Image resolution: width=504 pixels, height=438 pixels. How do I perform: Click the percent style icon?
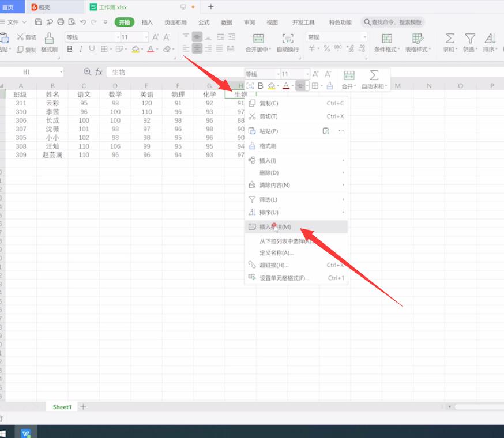pos(327,48)
